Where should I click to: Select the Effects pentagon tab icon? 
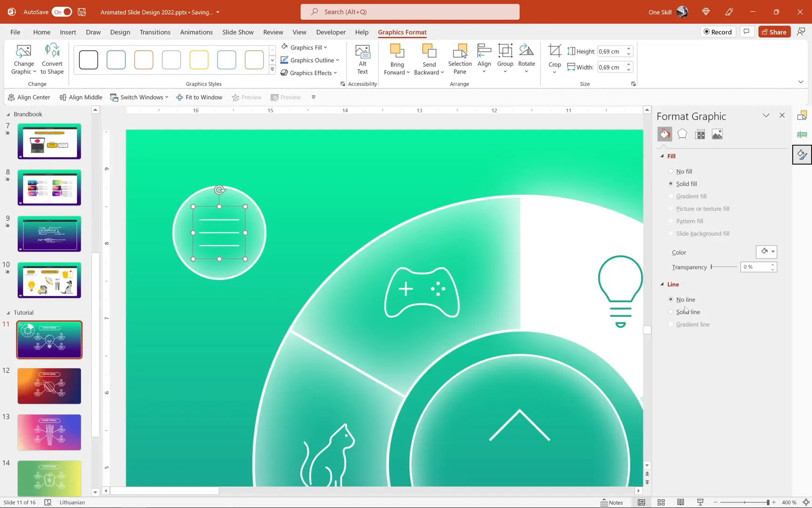(x=682, y=135)
